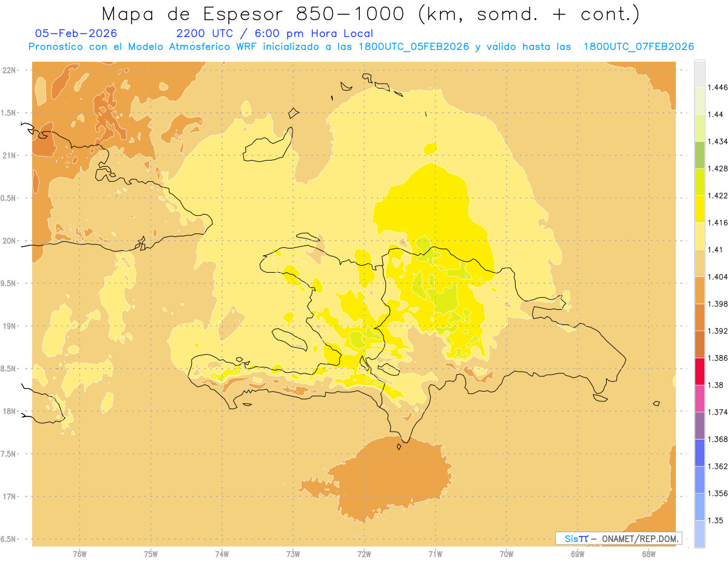
Task: Click the tan legend swatch between 1.404 and 1.41
Action: 699,263
